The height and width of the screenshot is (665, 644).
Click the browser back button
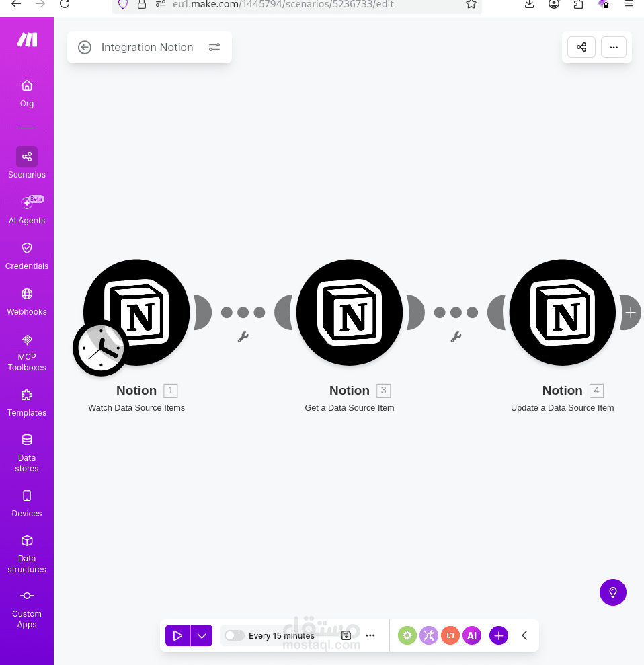[x=16, y=4]
